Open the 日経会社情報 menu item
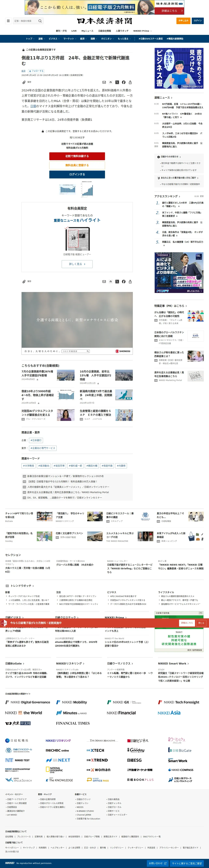 tap(105, 31)
